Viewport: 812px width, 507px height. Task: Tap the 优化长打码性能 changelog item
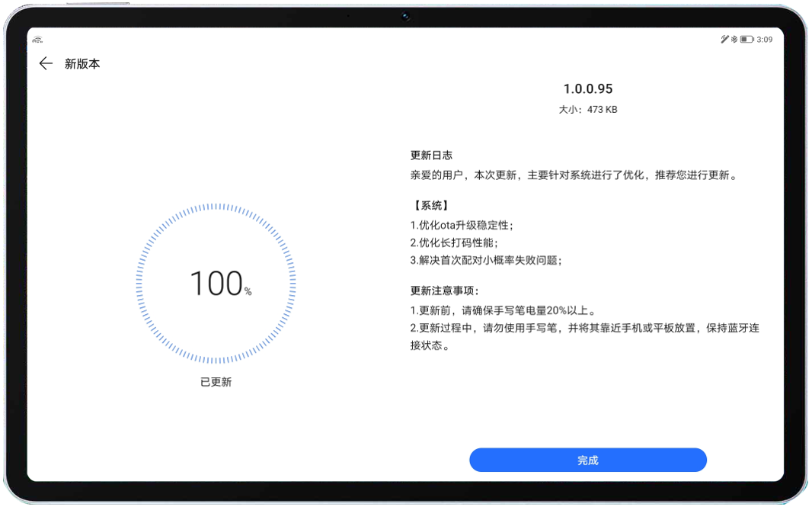click(x=454, y=242)
